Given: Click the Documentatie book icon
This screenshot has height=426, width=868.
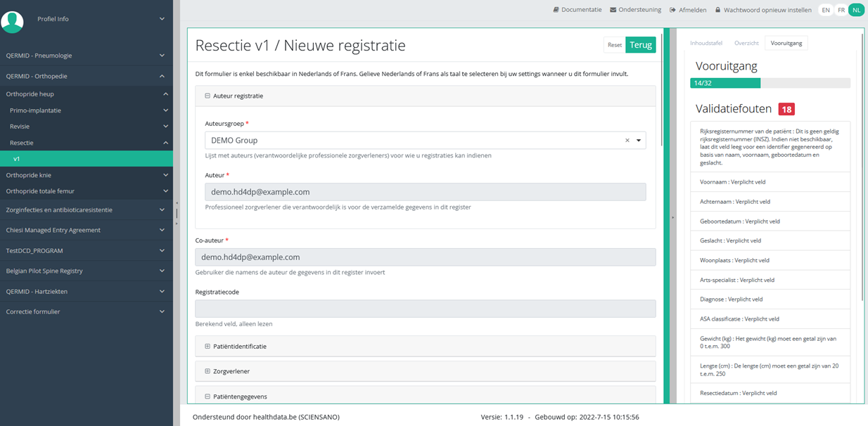Looking at the screenshot, I should coord(556,10).
